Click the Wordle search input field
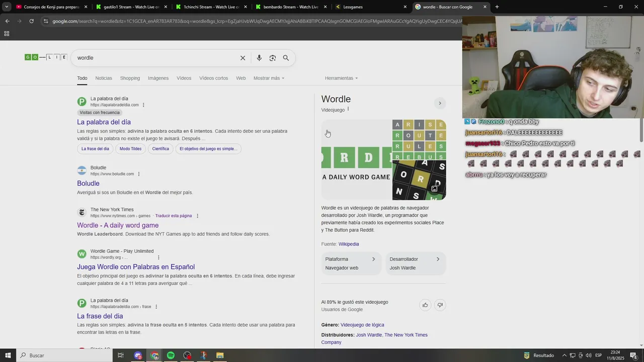Viewport: 644px width, 362px height. 156,58
